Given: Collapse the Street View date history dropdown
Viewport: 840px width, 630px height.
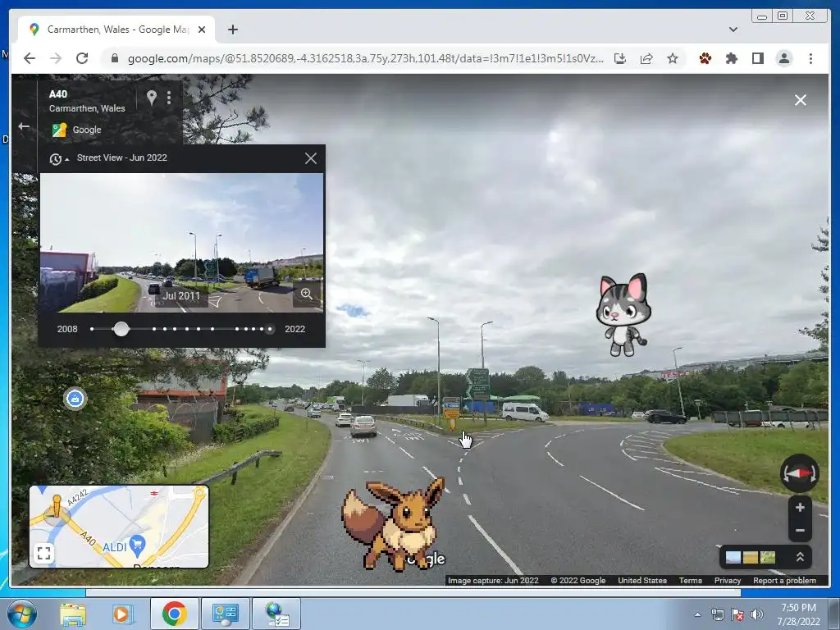Looking at the screenshot, I should [x=59, y=158].
